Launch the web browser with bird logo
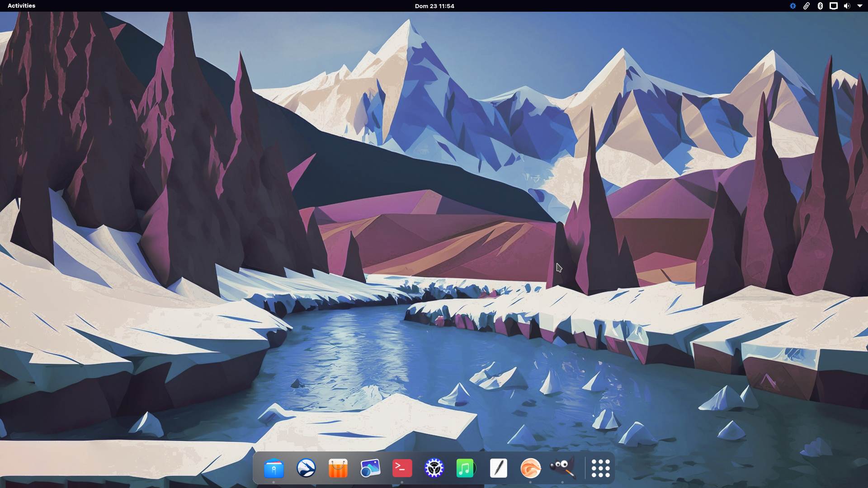 306,468
